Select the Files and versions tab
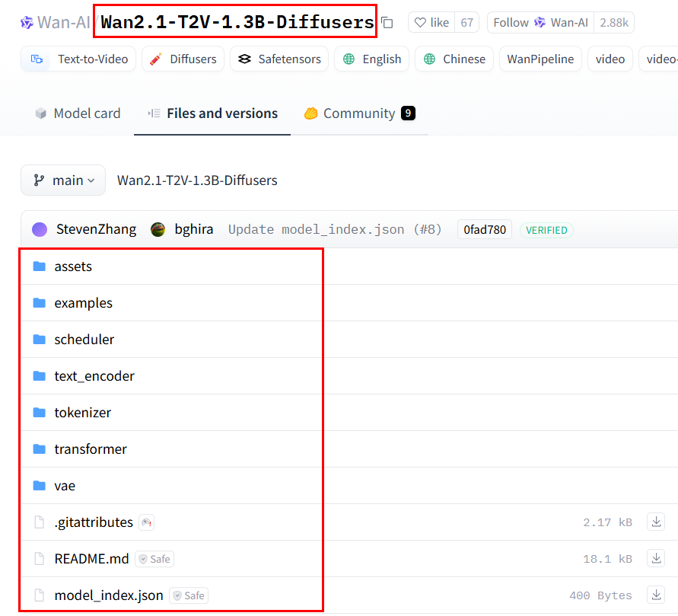 coord(212,113)
